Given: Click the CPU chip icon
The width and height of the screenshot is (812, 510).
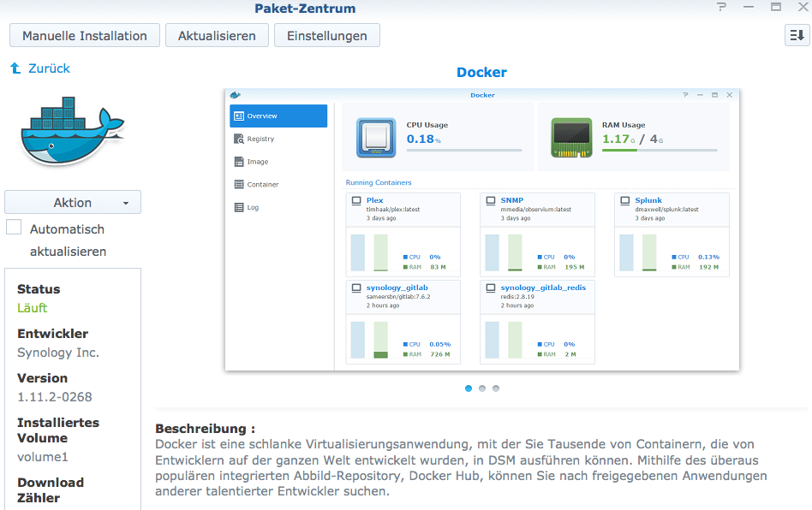Looking at the screenshot, I should click(376, 138).
